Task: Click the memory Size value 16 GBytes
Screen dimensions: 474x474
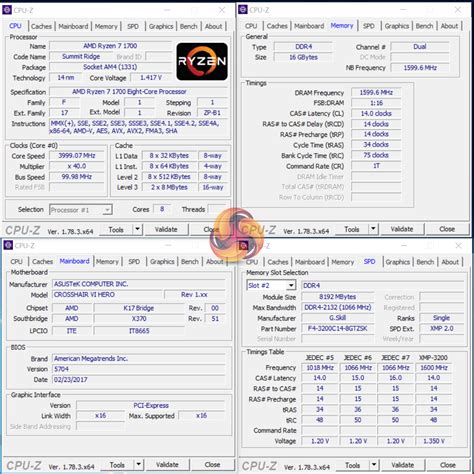Action: coord(303,57)
